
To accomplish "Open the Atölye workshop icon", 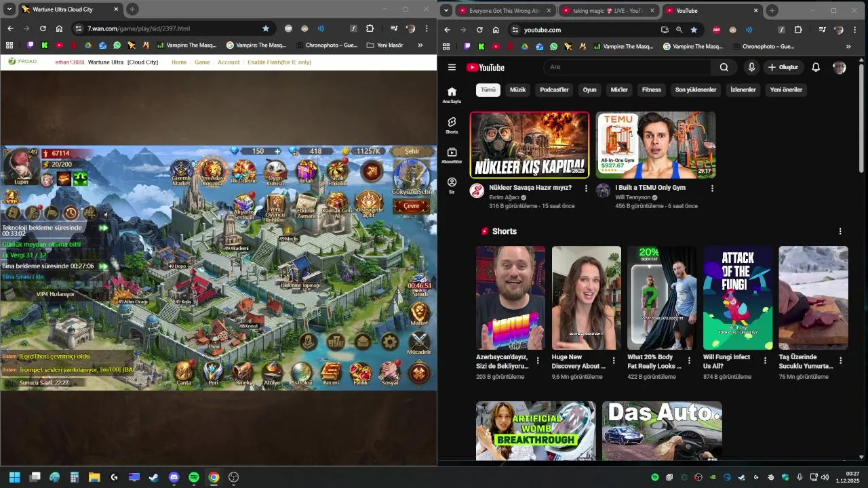I will tap(272, 372).
